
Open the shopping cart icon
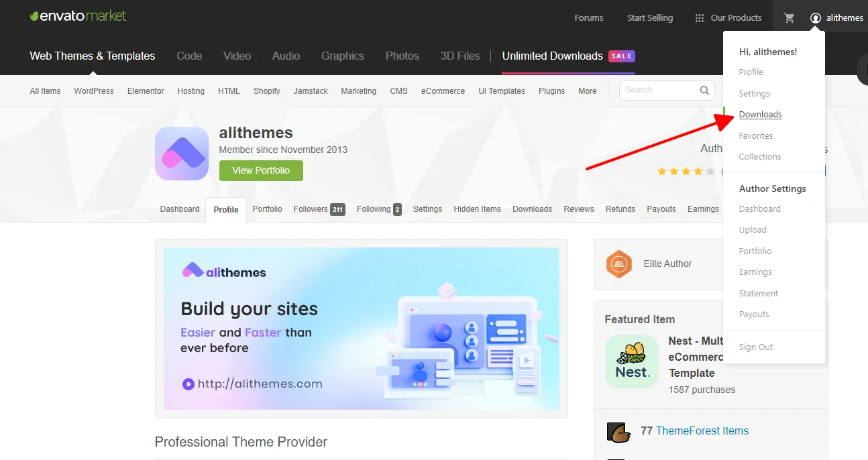789,18
